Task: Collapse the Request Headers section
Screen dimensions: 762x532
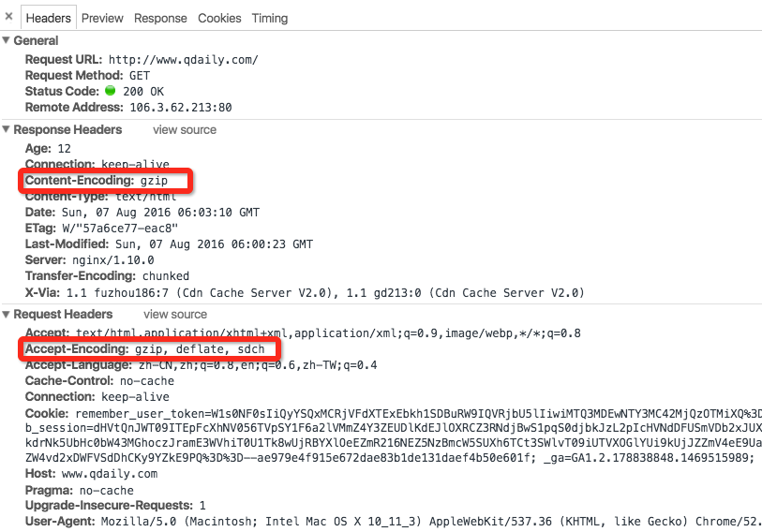Action: click(x=7, y=315)
